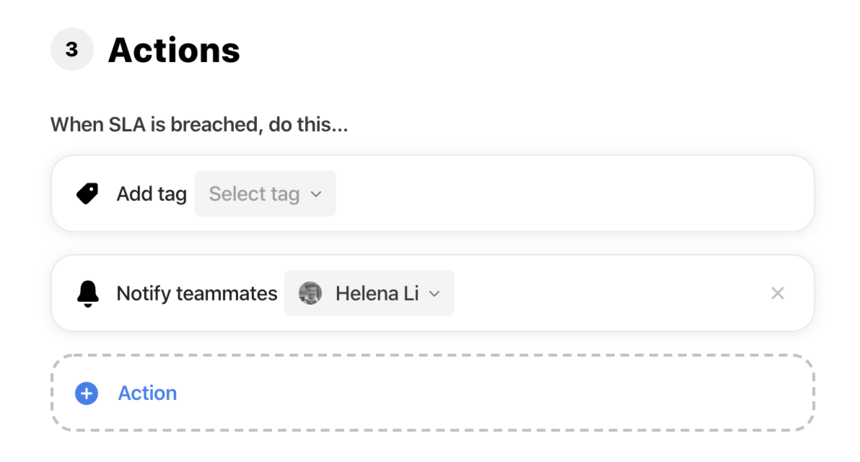Click the chevron next to Select tag
This screenshot has width=860, height=462.
tap(316, 194)
